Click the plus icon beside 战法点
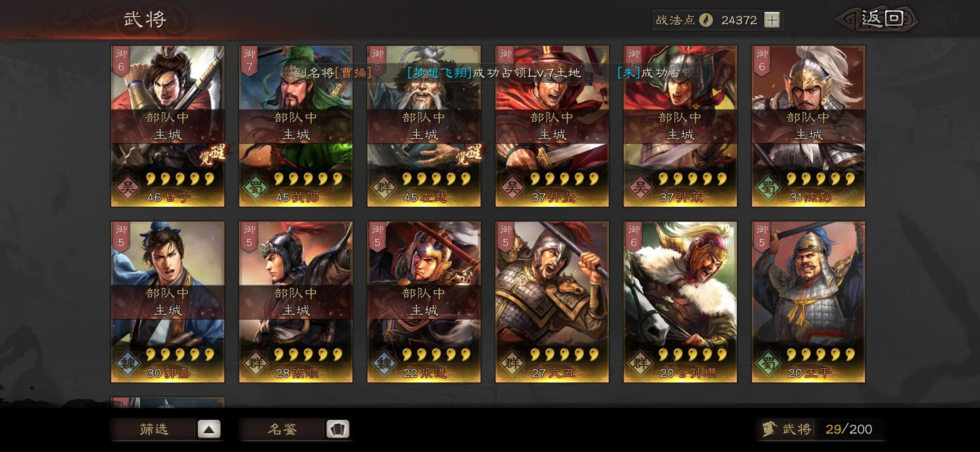Screen dimensions: 980x452 [x=771, y=20]
